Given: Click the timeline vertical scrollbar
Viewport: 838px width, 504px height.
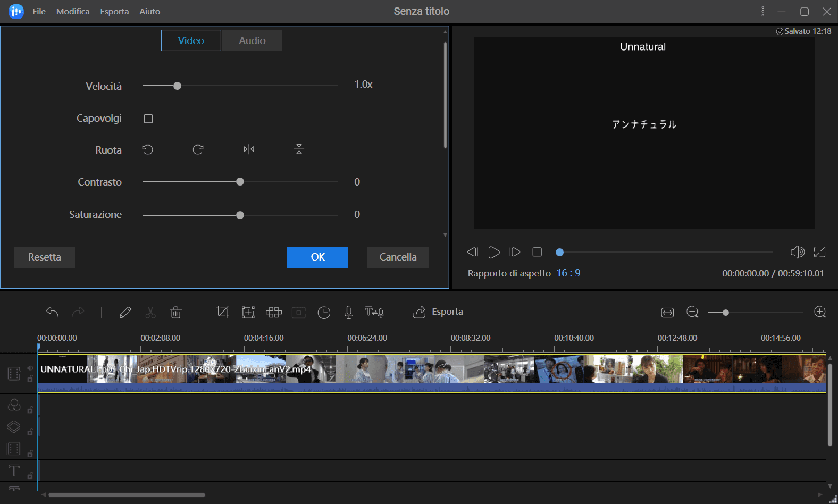Looking at the screenshot, I should (829, 405).
